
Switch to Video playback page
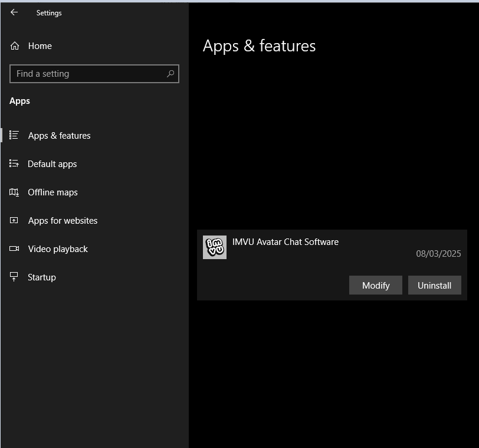point(58,249)
